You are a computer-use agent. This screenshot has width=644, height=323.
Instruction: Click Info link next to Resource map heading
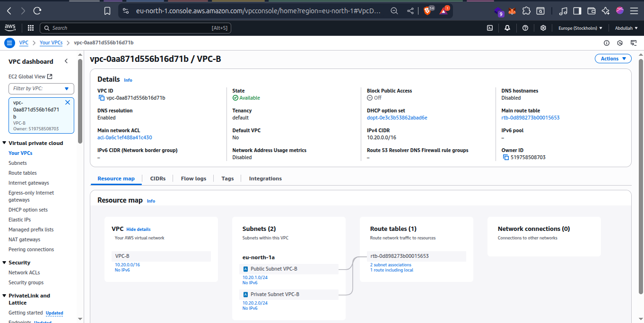(x=151, y=201)
